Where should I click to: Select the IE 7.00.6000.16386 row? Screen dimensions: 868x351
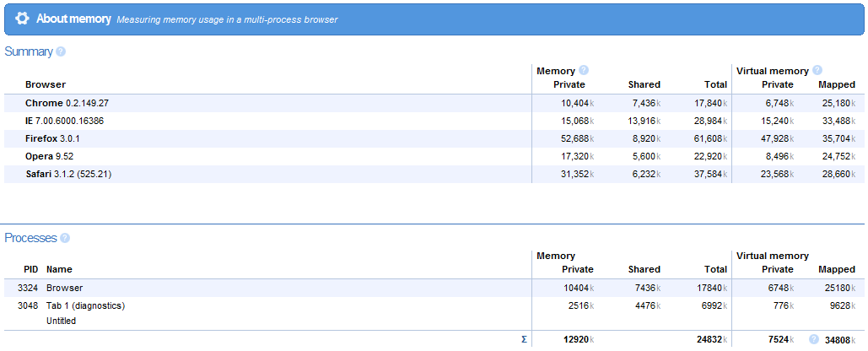(x=434, y=121)
